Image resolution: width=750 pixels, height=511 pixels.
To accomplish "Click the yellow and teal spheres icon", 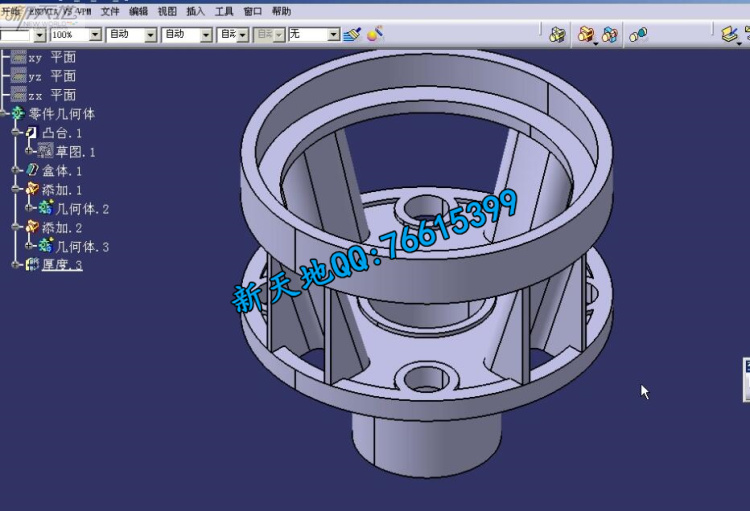I will (638, 34).
